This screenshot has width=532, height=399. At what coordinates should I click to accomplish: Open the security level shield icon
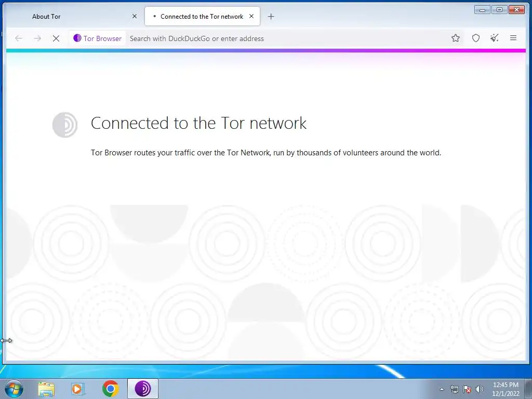point(476,38)
